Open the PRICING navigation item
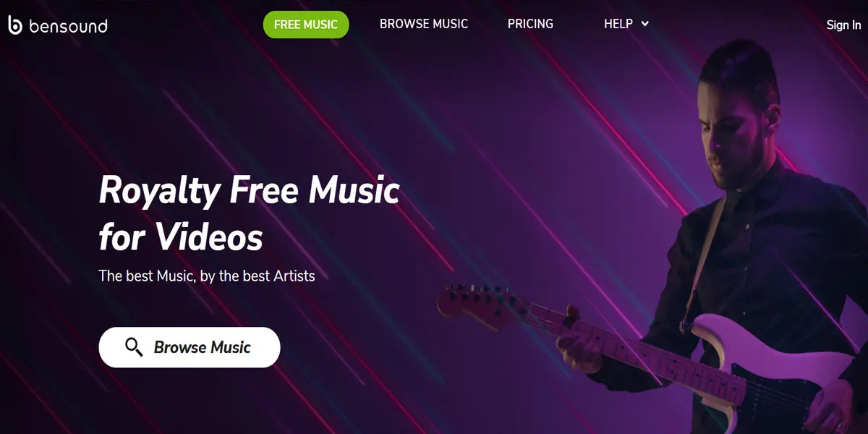868x434 pixels. pyautogui.click(x=530, y=24)
